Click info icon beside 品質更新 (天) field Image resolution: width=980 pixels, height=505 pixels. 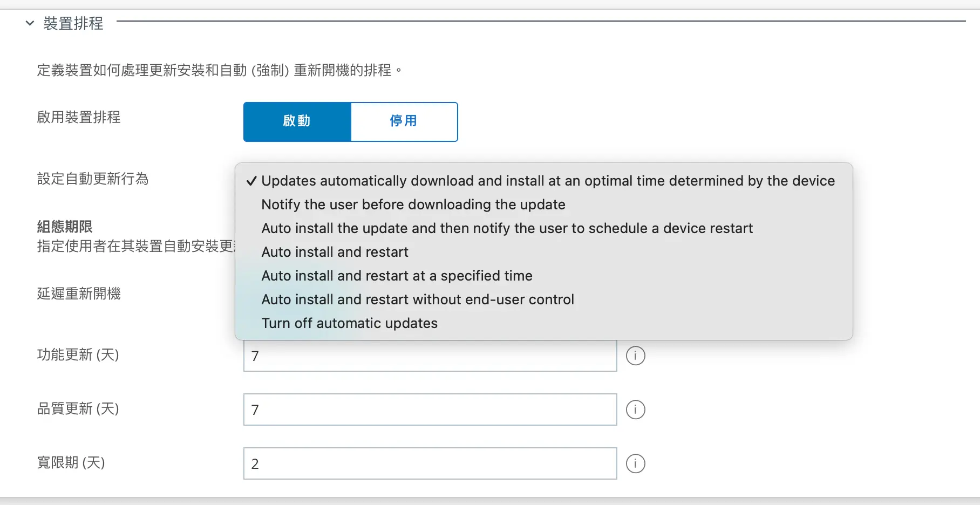coord(635,410)
